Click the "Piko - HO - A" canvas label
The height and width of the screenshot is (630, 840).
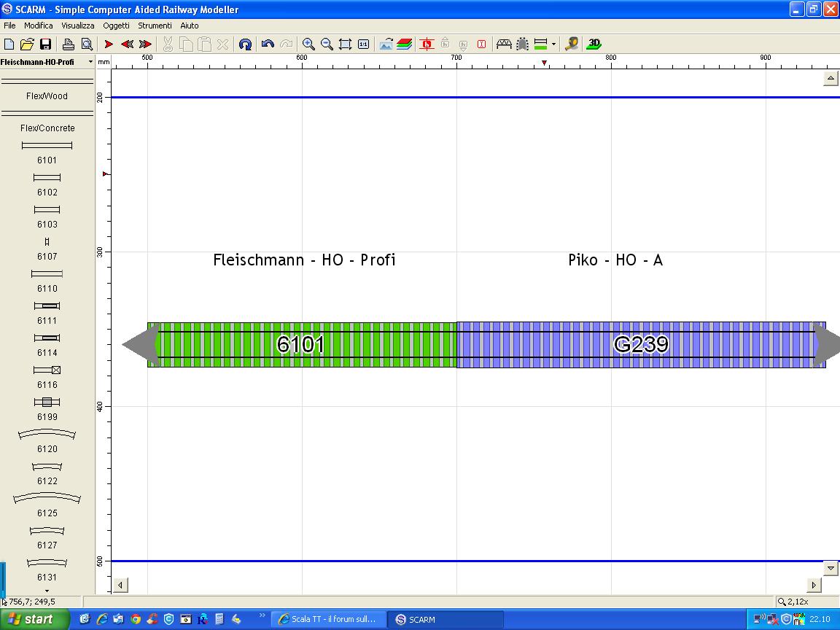615,260
